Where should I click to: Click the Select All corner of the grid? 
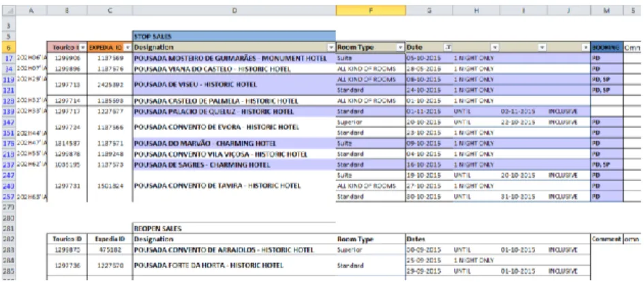[x=9, y=11]
